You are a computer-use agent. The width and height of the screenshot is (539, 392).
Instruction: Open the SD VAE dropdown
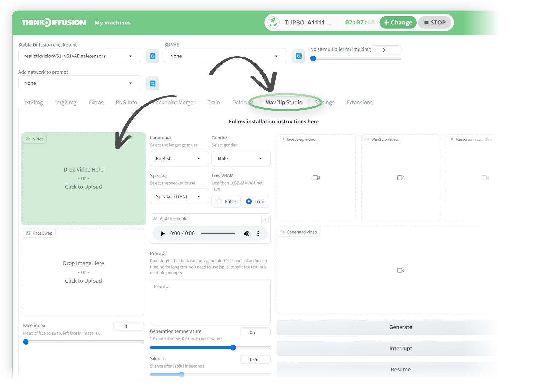[225, 56]
